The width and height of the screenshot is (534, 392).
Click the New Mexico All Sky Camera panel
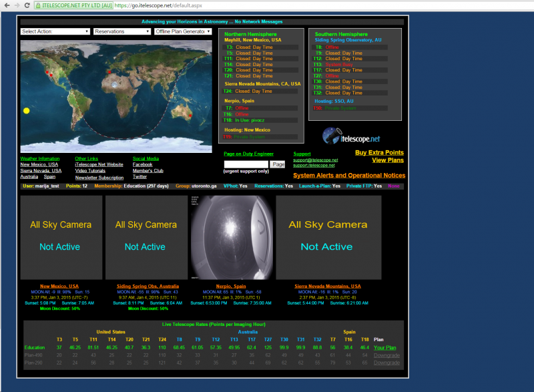click(61, 237)
